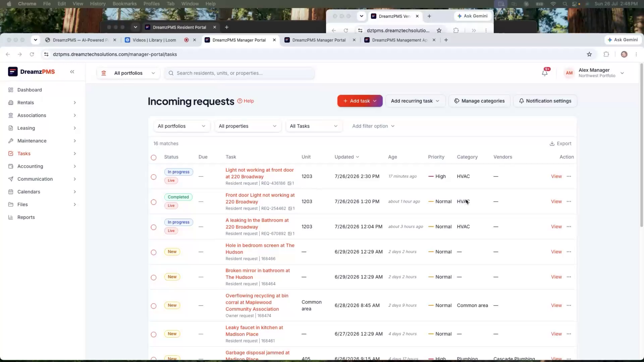Expand the Alex Manager account menu
The height and width of the screenshot is (362, 644).
pyautogui.click(x=622, y=73)
